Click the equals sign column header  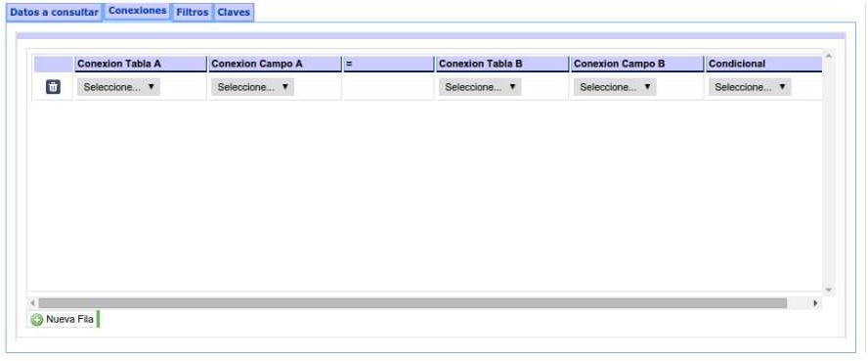pos(389,64)
